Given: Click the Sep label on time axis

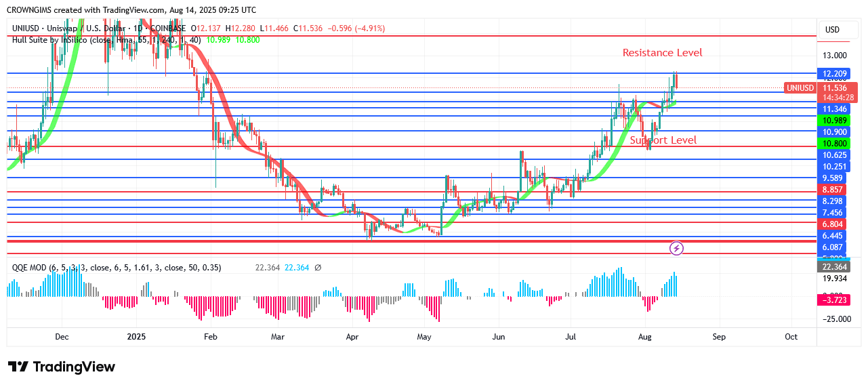Looking at the screenshot, I should coord(719,337).
